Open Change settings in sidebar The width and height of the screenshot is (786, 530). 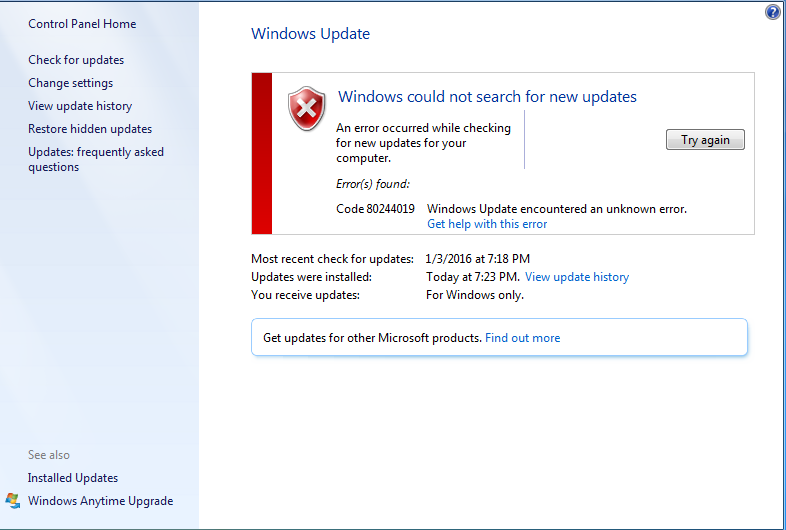tap(70, 83)
